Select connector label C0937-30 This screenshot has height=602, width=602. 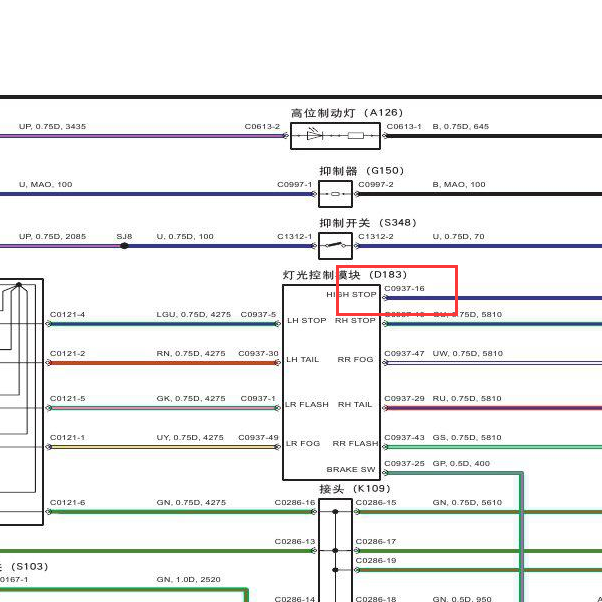click(258, 353)
